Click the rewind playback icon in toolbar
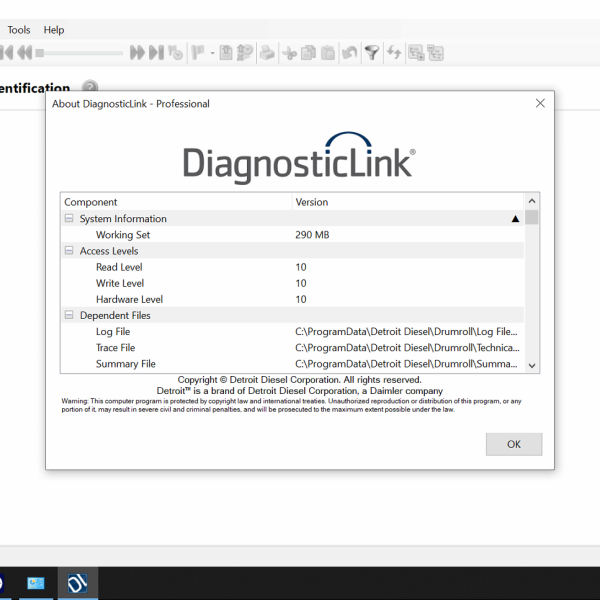The image size is (600, 600). click(25, 52)
